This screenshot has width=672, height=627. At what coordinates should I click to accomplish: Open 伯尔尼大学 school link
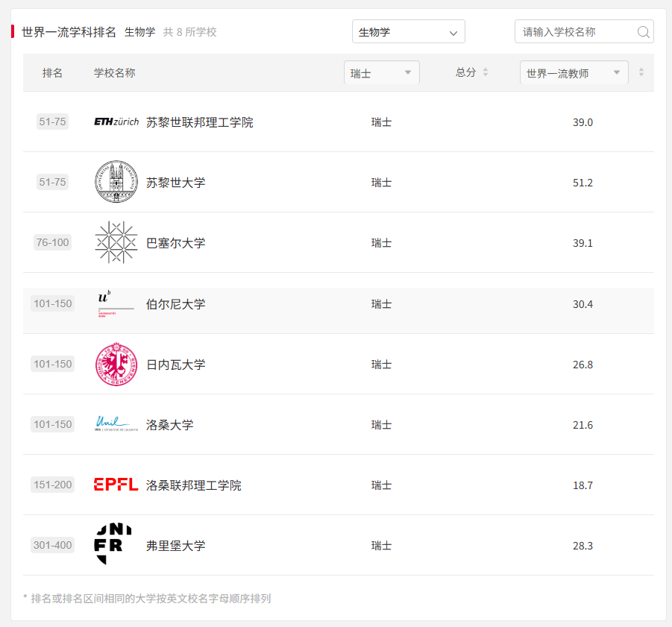pos(176,304)
